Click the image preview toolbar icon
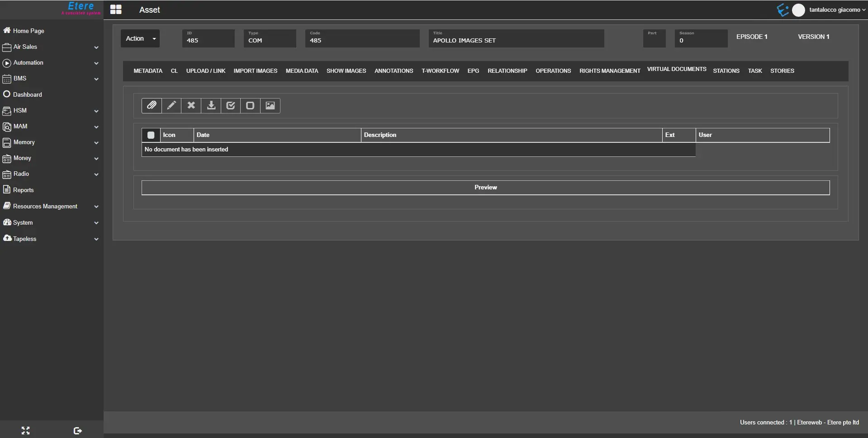This screenshot has width=868, height=438. coord(270,105)
